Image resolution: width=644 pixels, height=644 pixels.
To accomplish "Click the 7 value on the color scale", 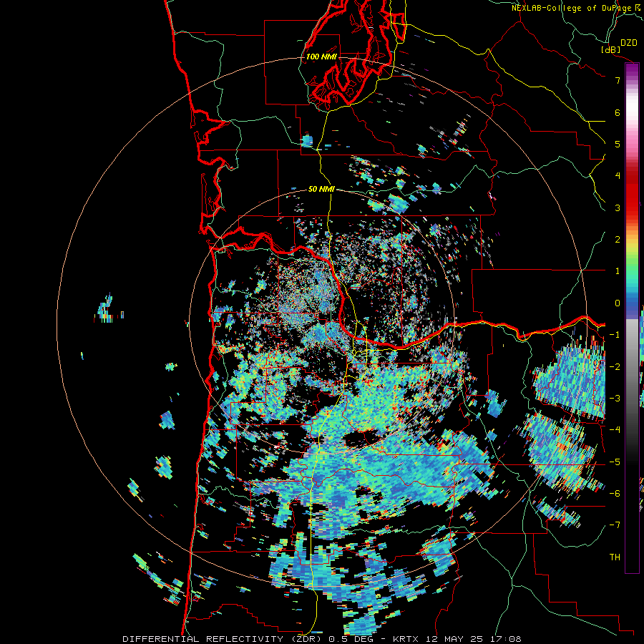I will click(618, 80).
